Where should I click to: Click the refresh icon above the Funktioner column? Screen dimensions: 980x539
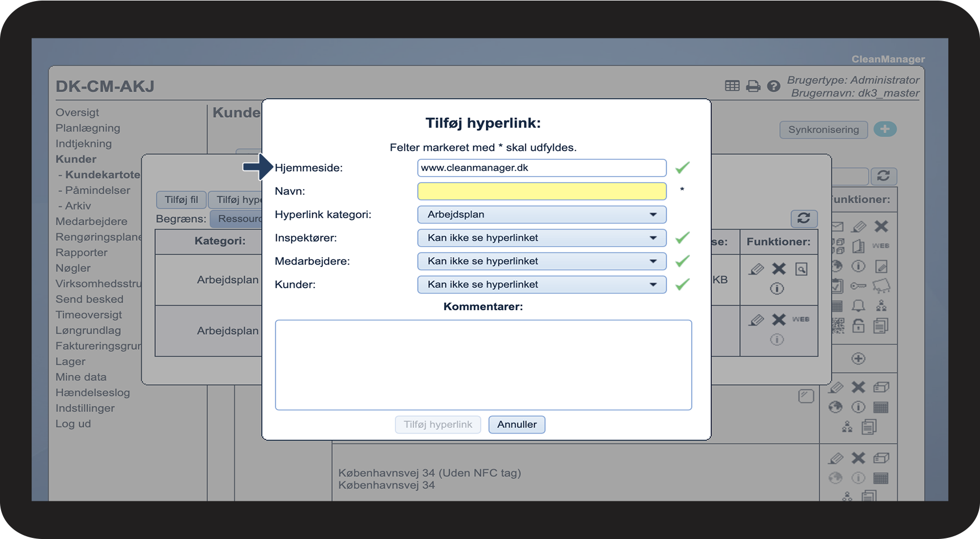804,218
